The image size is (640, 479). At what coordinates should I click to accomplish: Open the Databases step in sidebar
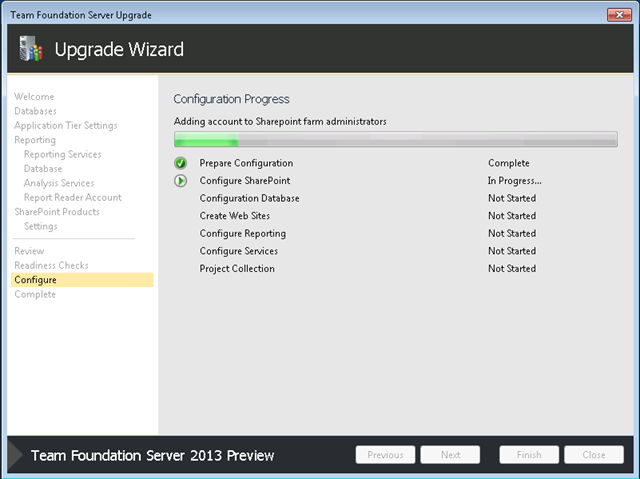(35, 111)
